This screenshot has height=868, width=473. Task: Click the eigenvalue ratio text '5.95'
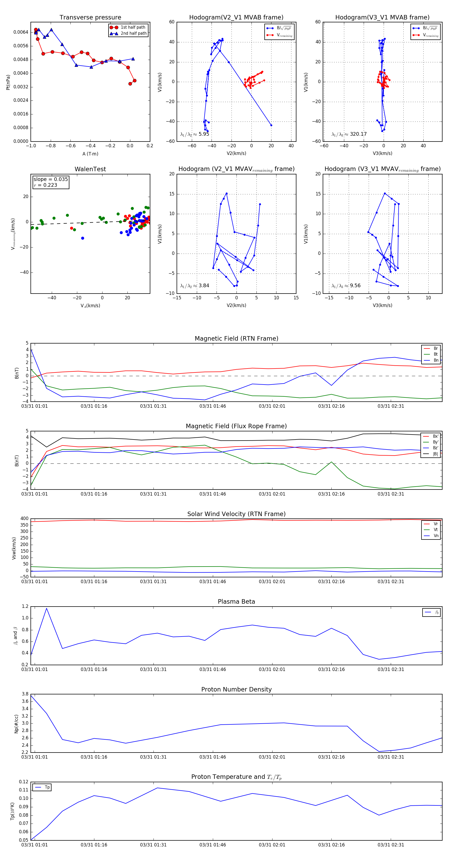(204, 134)
